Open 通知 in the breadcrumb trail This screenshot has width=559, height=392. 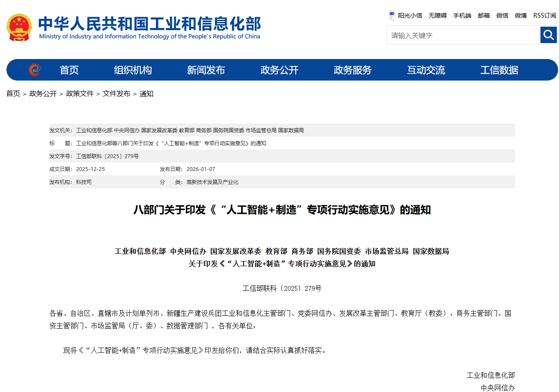click(147, 93)
